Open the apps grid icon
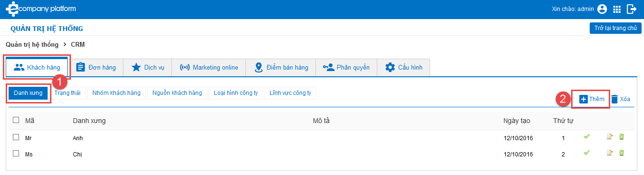The height and width of the screenshot is (175, 644). pos(617,9)
